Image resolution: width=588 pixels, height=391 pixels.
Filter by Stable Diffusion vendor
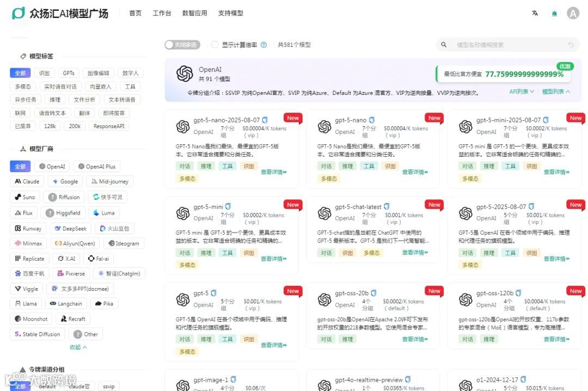point(38,334)
